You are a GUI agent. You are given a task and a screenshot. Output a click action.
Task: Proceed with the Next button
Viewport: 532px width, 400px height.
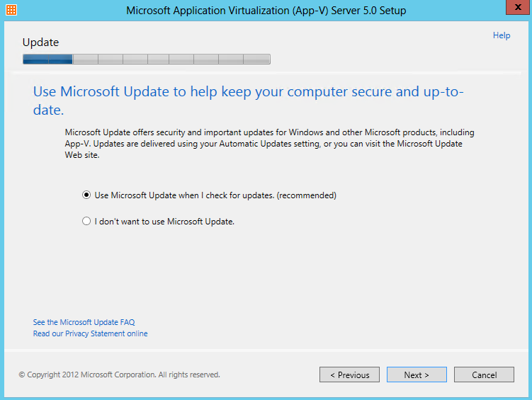tap(417, 375)
